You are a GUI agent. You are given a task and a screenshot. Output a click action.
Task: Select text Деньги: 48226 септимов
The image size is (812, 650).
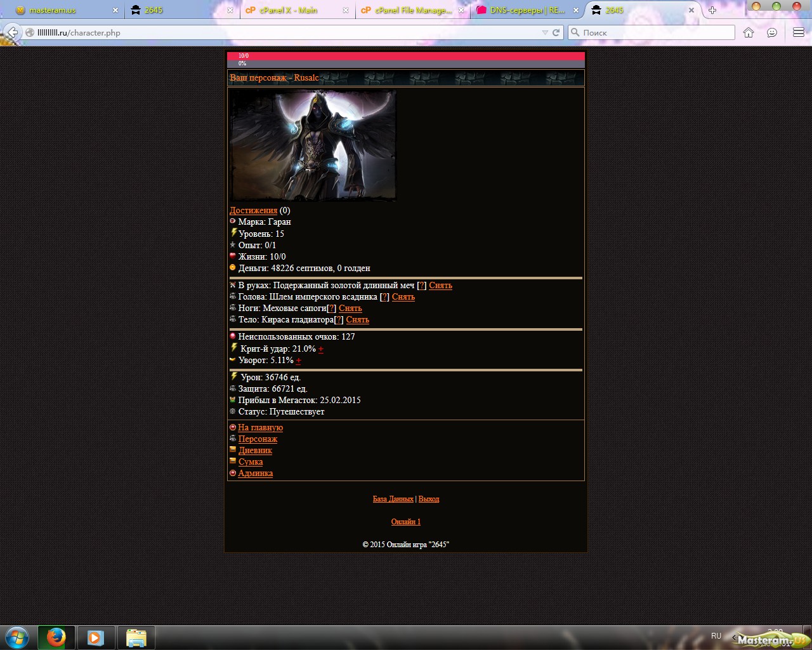(286, 269)
